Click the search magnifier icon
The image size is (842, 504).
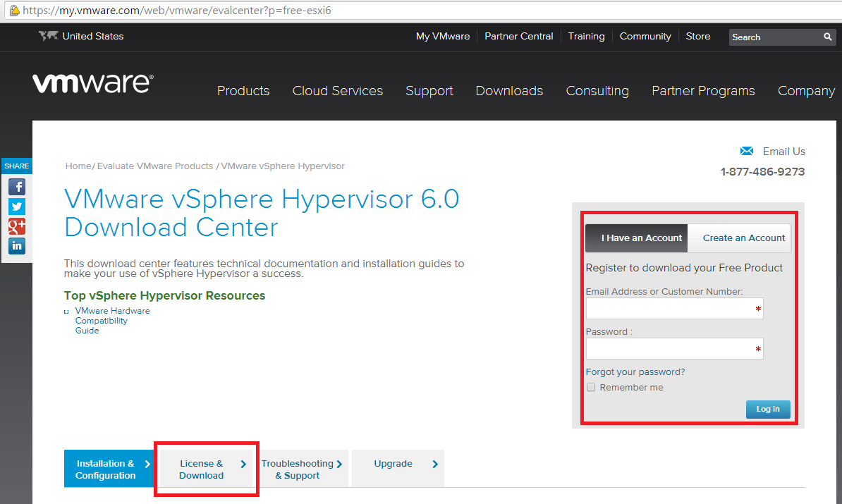click(827, 37)
